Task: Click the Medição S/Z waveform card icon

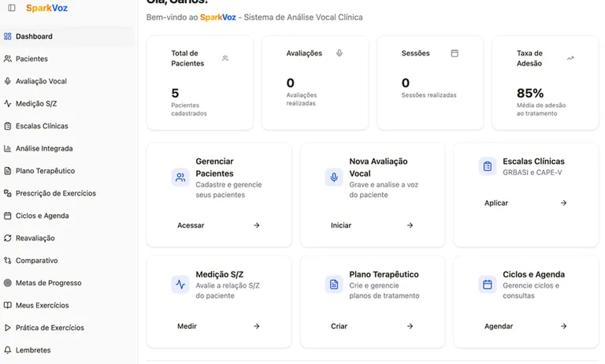Action: (x=180, y=285)
